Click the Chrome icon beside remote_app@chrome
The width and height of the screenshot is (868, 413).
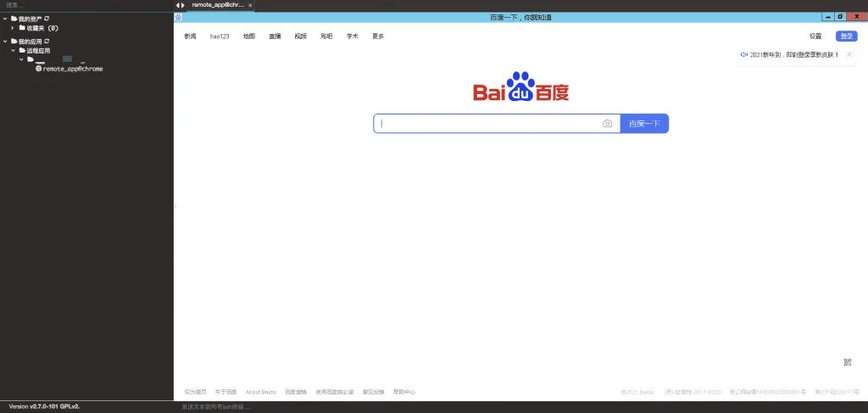(x=39, y=69)
